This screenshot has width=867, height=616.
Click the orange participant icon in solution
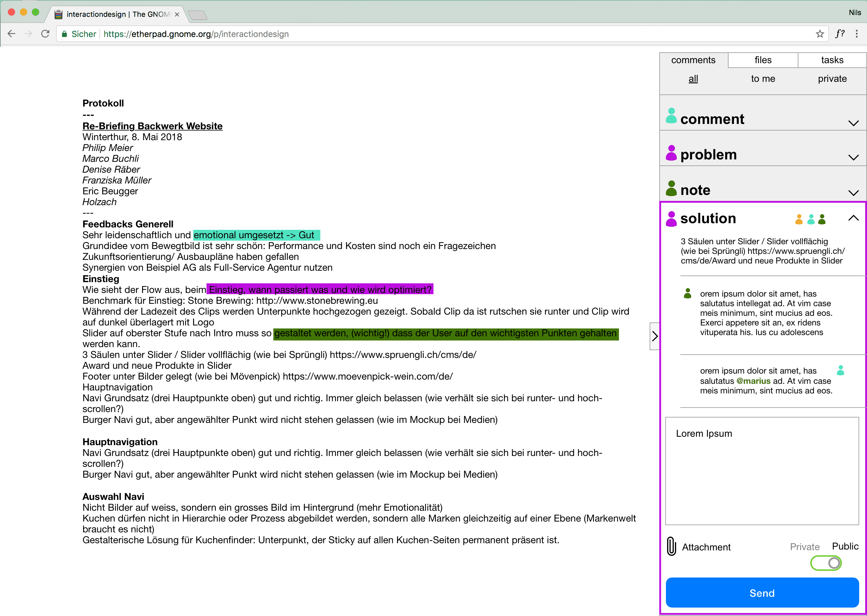(799, 219)
